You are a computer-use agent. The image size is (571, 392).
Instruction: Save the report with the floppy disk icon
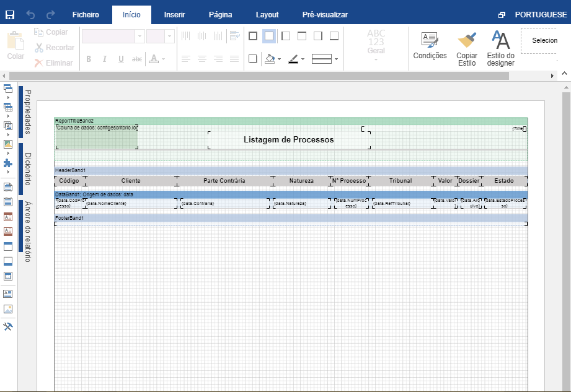pyautogui.click(x=10, y=14)
